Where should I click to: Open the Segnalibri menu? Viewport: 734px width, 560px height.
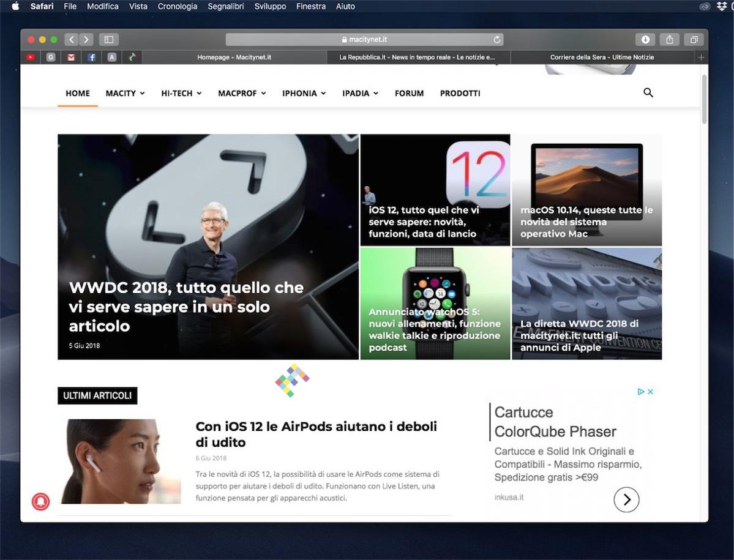click(x=226, y=6)
